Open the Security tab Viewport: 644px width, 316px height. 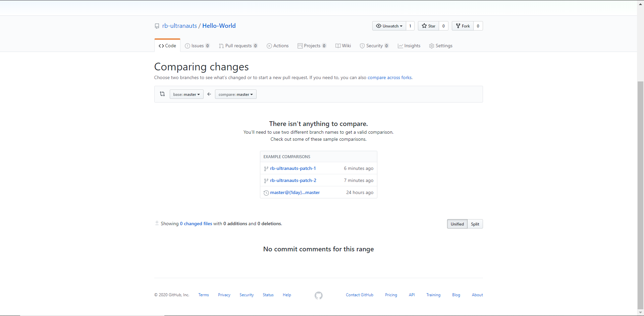[x=374, y=46]
